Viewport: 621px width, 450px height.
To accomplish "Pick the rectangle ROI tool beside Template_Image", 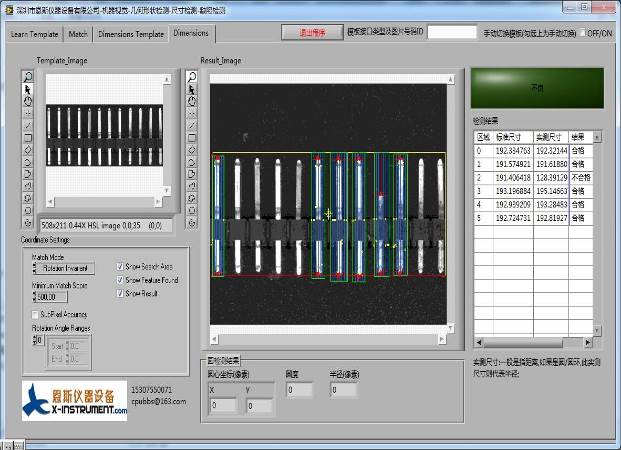I will coord(27,138).
